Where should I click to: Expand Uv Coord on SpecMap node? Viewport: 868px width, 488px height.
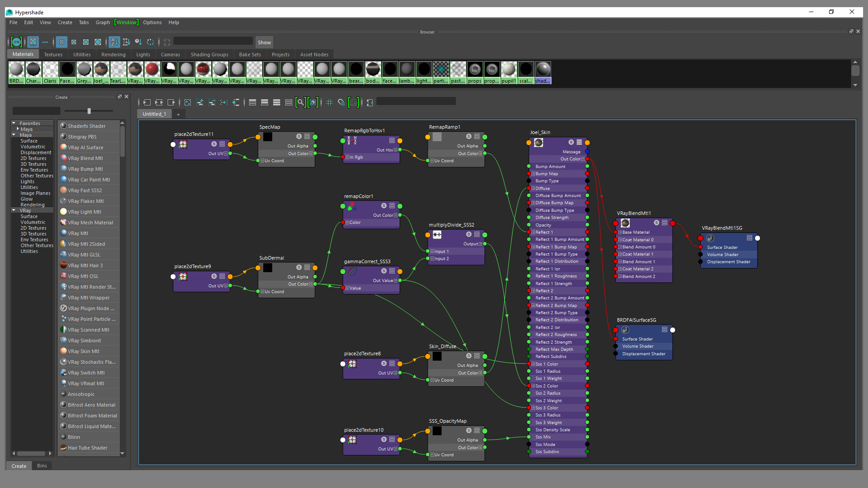[x=262, y=161]
